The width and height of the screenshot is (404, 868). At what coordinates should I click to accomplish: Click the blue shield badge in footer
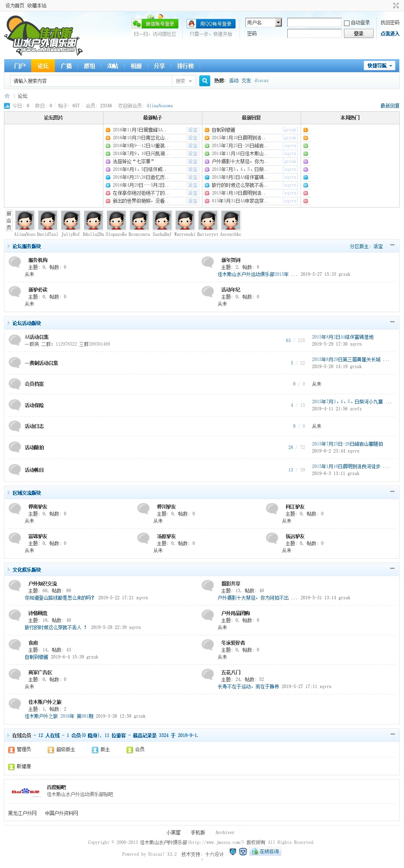[233, 851]
